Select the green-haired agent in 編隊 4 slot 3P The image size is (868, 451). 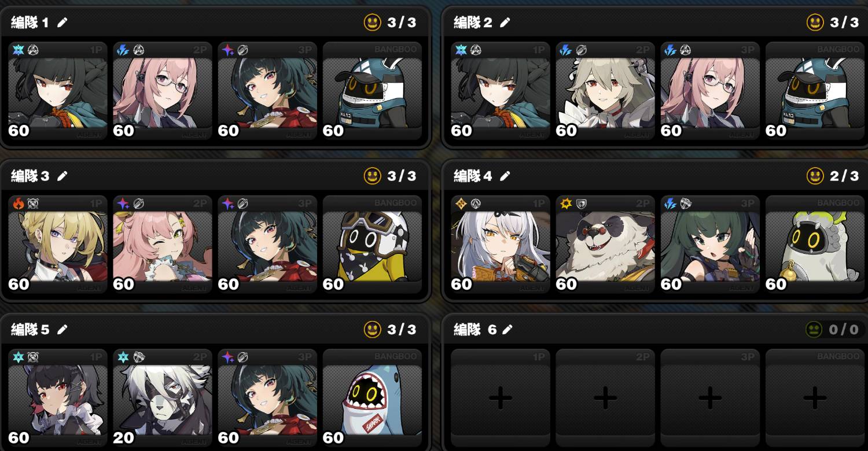(710, 244)
